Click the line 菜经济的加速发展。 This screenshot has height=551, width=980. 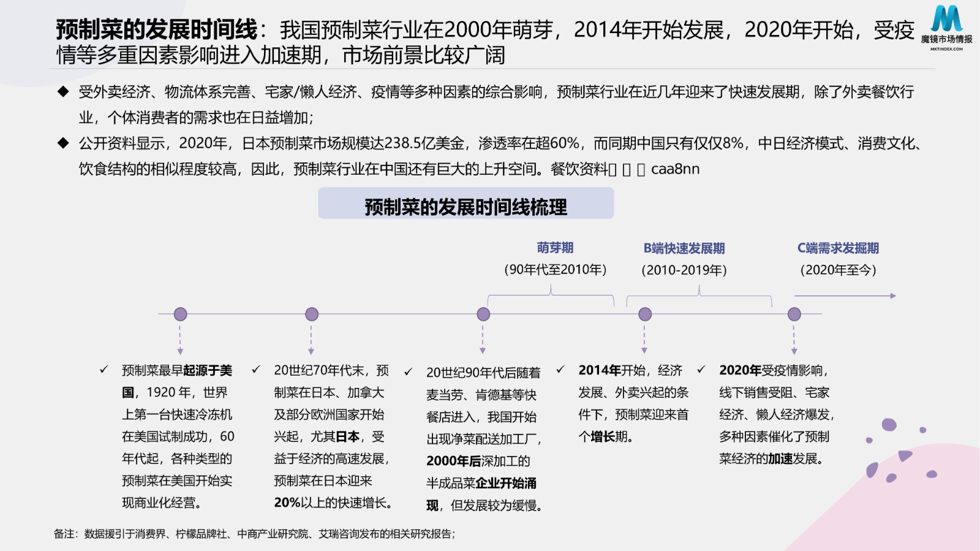(772, 458)
